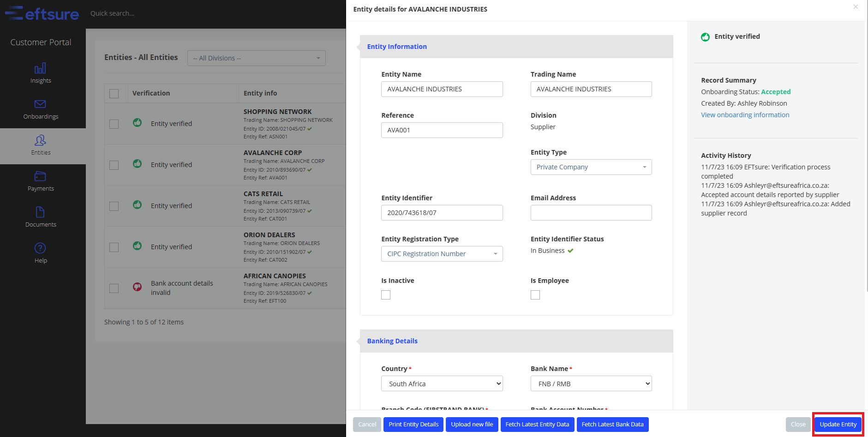Screen dimensions: 868x437
Task: Click Fetch Latest Bank Data button
Action: click(612, 425)
